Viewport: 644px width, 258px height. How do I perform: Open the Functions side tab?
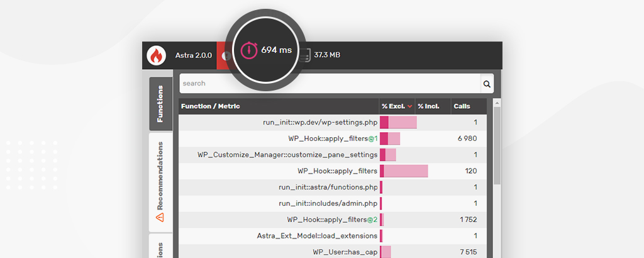coord(160,104)
